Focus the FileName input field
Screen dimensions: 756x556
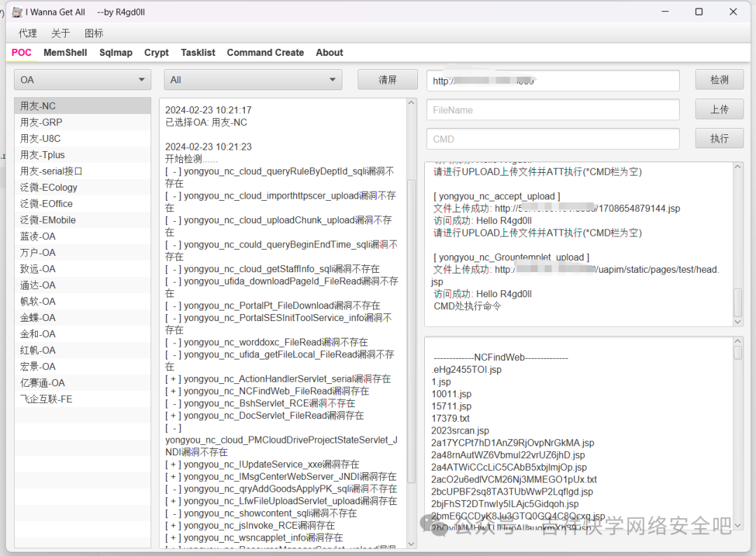[x=553, y=110]
